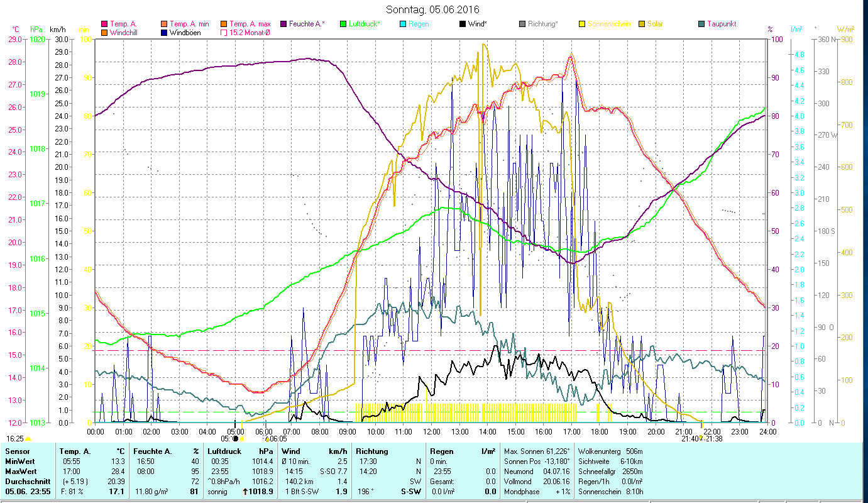Click the sunrise sun icon below 05:00

242,439
